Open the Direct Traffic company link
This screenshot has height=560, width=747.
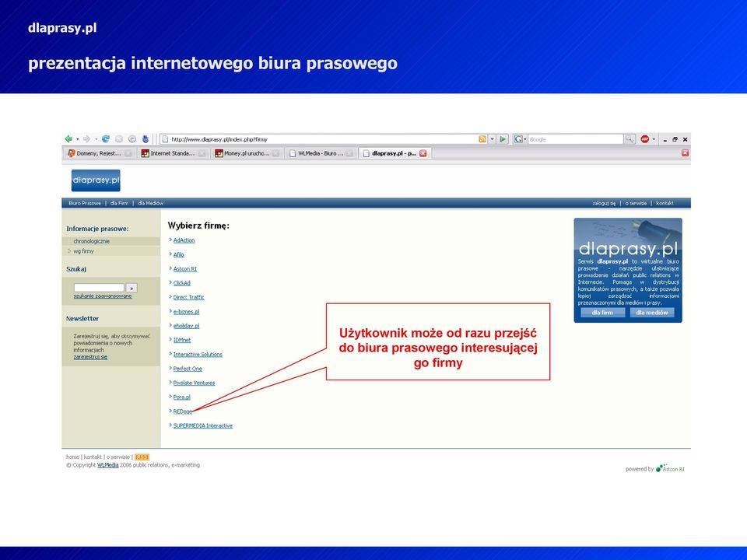coord(188,298)
